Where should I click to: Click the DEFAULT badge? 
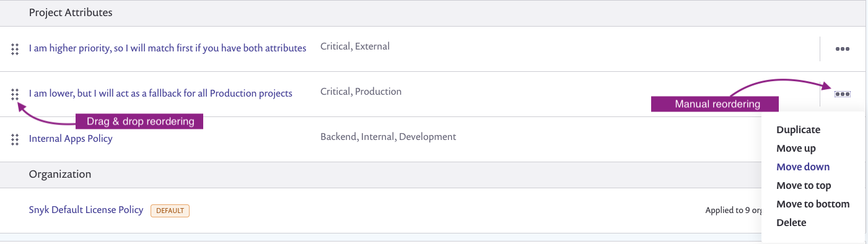coord(170,211)
